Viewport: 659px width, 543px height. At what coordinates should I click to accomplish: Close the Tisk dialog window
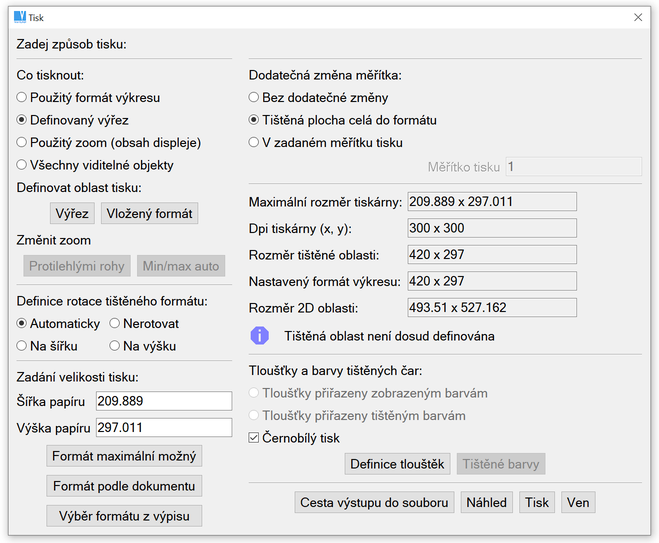638,17
